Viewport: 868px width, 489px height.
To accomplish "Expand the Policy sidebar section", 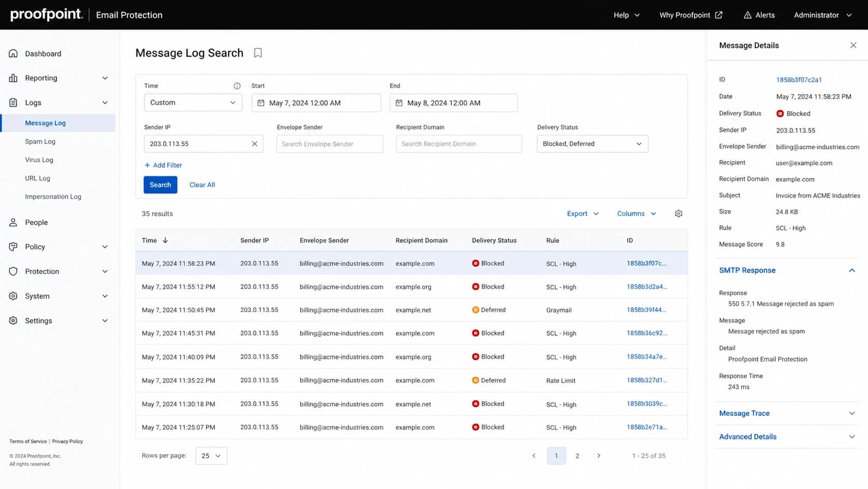I will click(x=105, y=247).
